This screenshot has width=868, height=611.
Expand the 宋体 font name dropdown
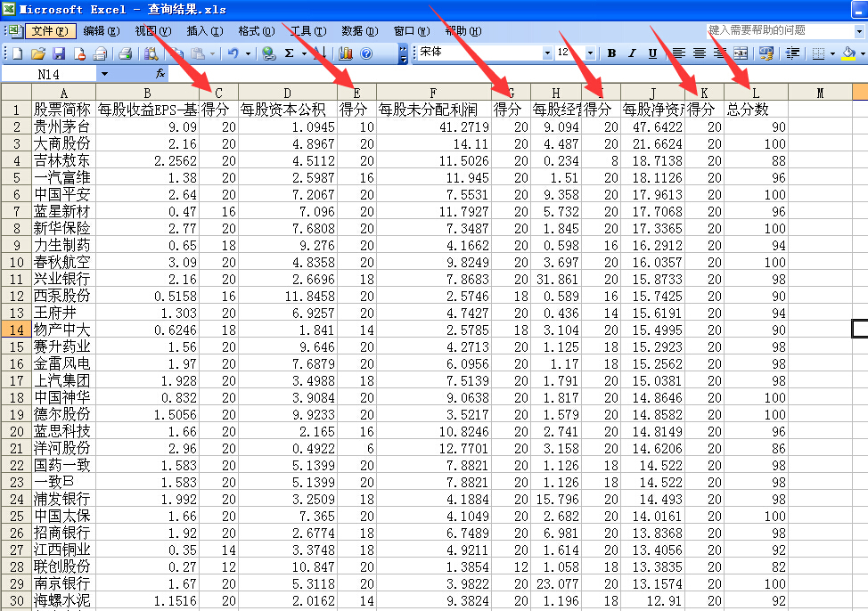[x=547, y=53]
